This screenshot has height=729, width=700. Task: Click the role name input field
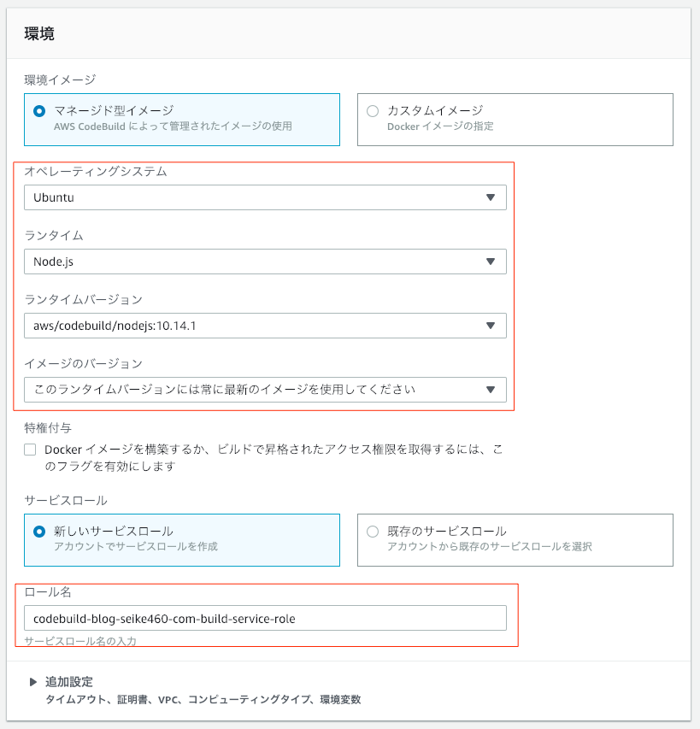click(x=256, y=618)
